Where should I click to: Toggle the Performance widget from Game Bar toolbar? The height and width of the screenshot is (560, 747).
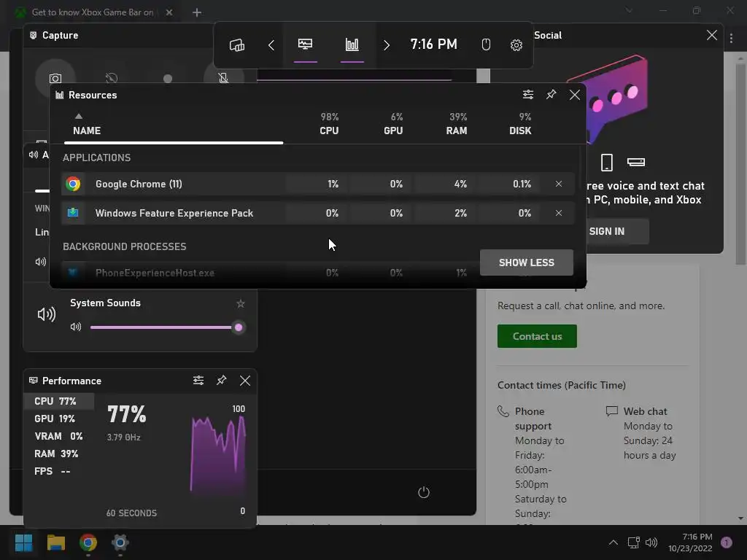pos(306,44)
